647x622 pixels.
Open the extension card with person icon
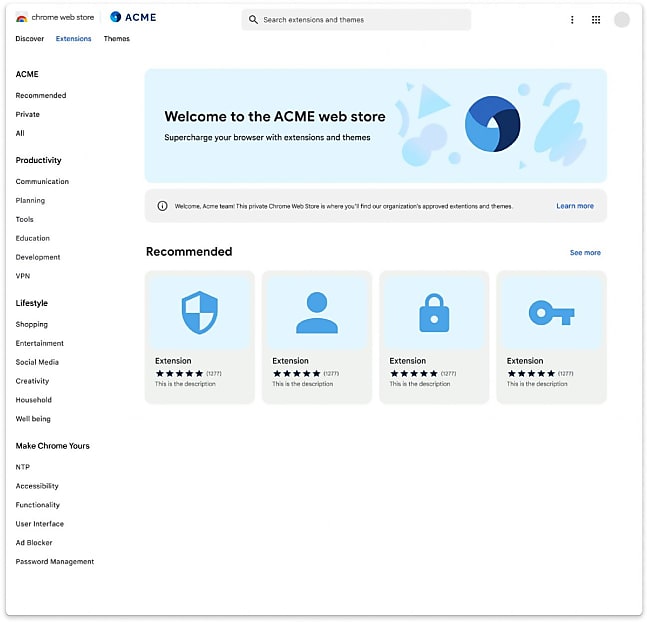(x=317, y=337)
